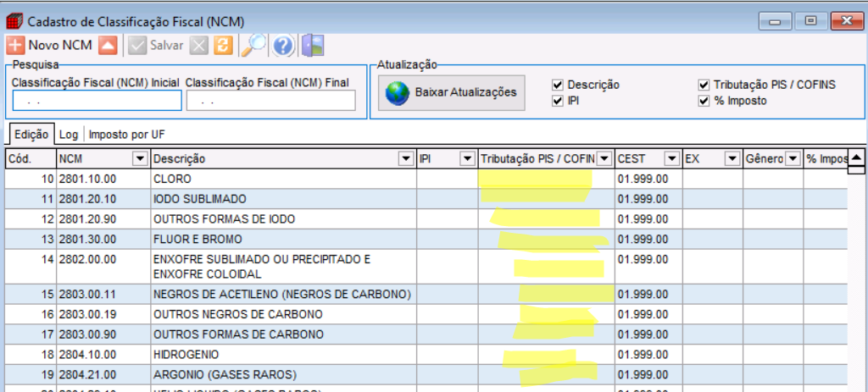Viewport: 868px width, 392px height.
Task: Click the Salvar label in toolbar
Action: (x=167, y=46)
